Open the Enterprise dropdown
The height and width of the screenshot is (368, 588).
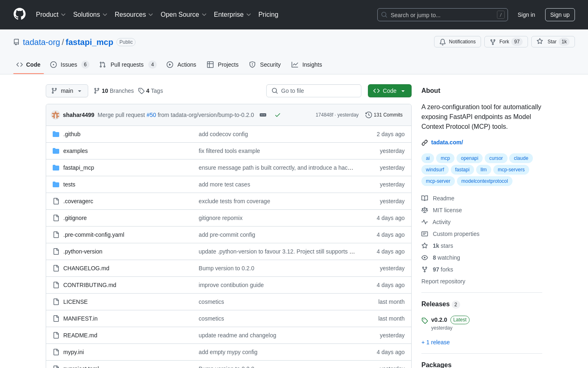pyautogui.click(x=232, y=14)
